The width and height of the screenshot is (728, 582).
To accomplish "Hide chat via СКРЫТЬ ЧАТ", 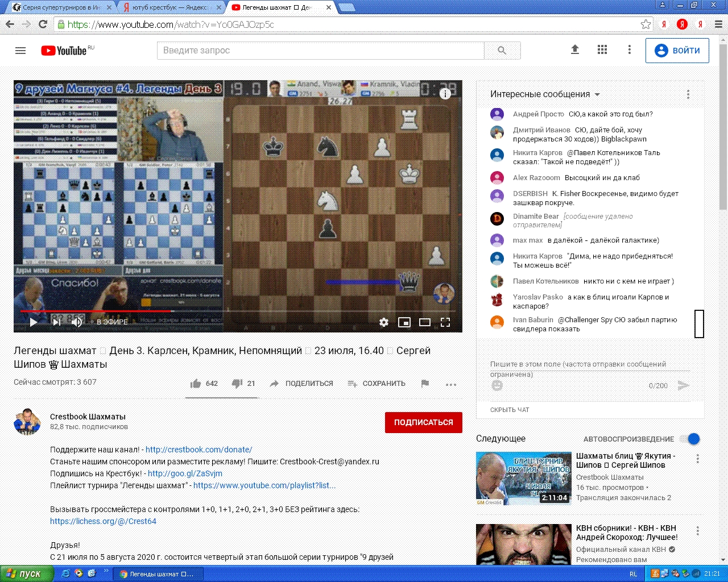I will tap(510, 410).
